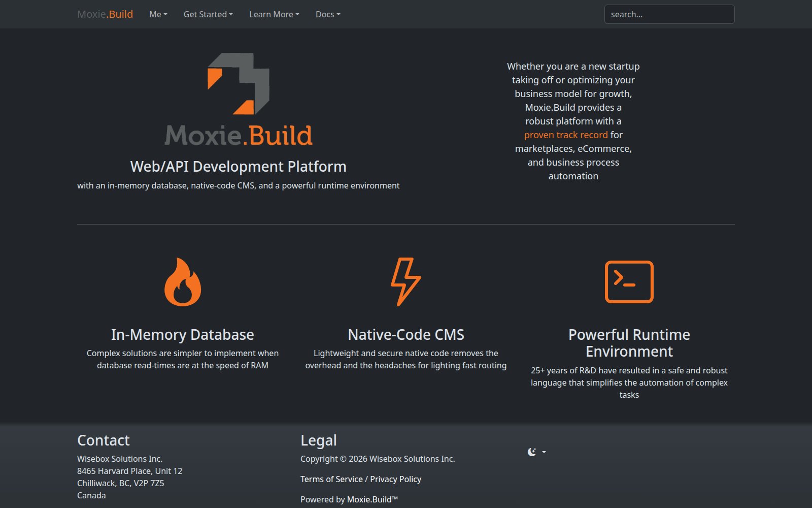812x508 pixels.
Task: Click the Native-Code CMS heading
Action: [406, 335]
